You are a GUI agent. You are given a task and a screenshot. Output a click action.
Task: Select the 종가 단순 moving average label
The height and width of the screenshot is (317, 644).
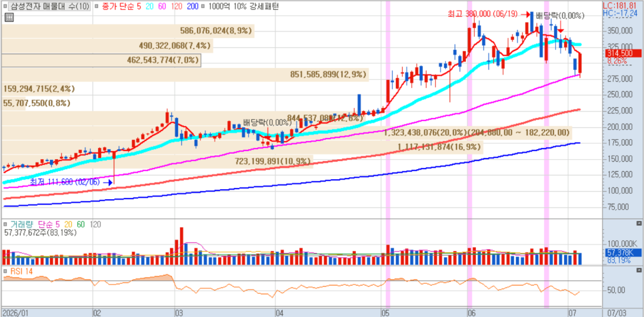click(119, 7)
